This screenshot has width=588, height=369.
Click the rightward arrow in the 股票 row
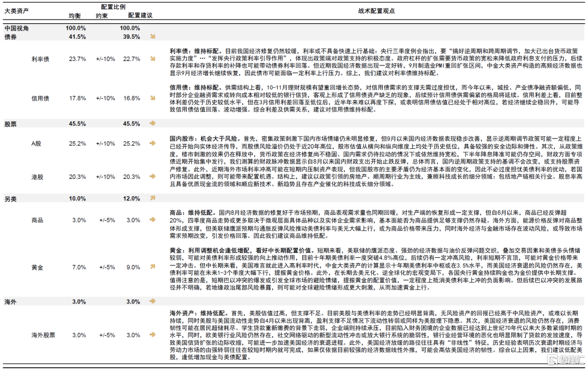pyautogui.click(x=152, y=123)
